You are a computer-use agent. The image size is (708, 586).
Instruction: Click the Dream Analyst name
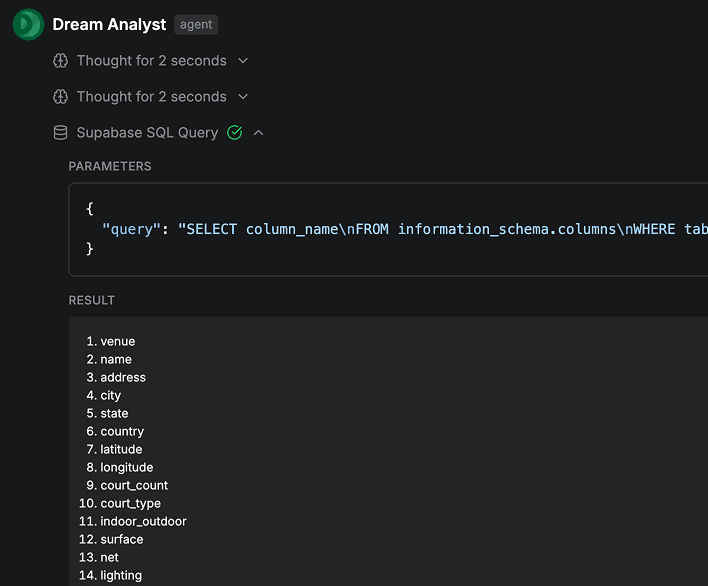pyautogui.click(x=109, y=24)
